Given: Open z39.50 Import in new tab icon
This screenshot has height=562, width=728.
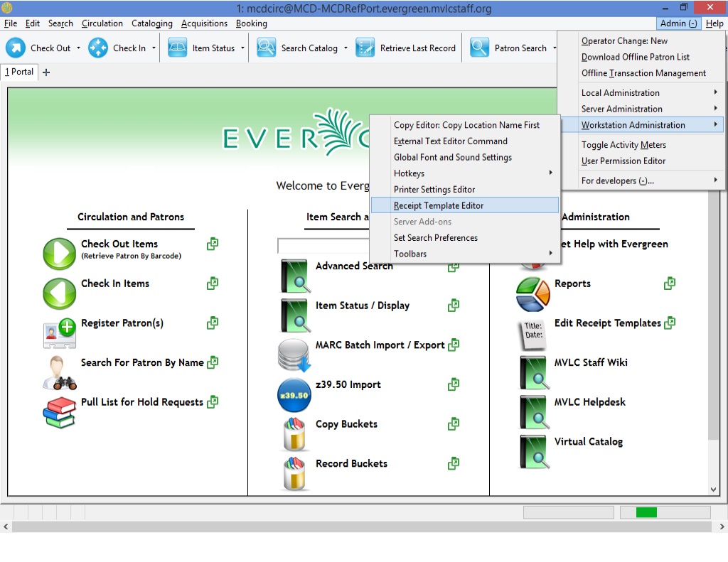Looking at the screenshot, I should coord(454,384).
